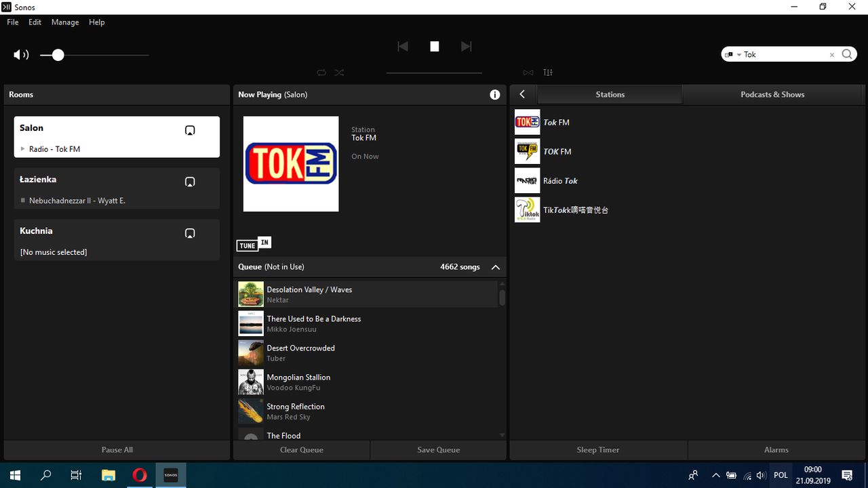Click the POL language indicator
Viewport: 868px width, 488px height.
click(781, 475)
